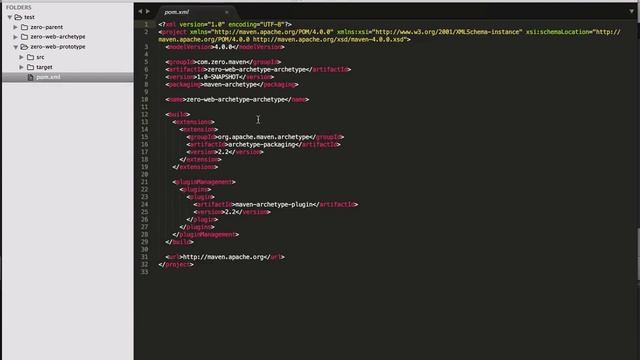
Task: Click the text maven-archetype-plugin
Action: pyautogui.click(x=274, y=204)
